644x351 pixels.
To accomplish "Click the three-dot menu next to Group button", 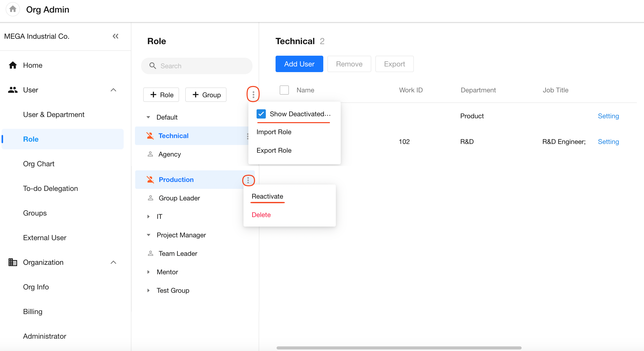I will (x=253, y=94).
